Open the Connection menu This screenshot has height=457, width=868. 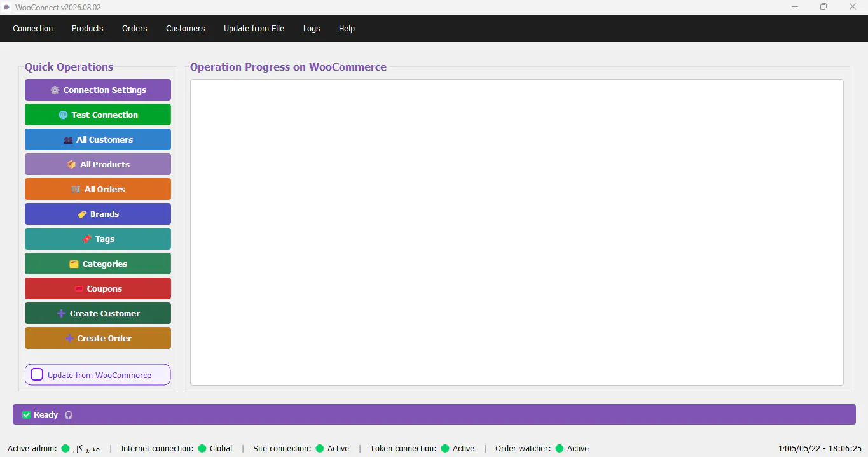click(x=33, y=29)
